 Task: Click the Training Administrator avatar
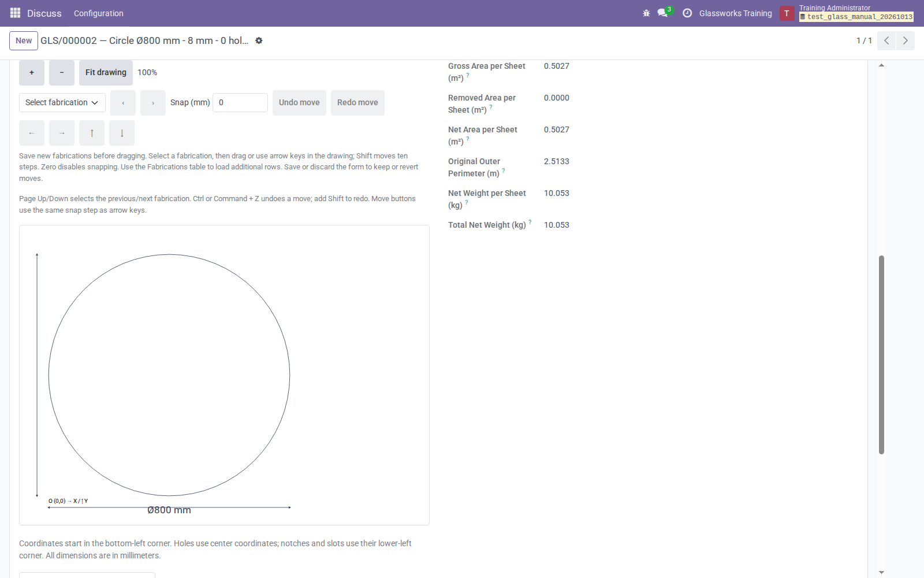point(787,13)
